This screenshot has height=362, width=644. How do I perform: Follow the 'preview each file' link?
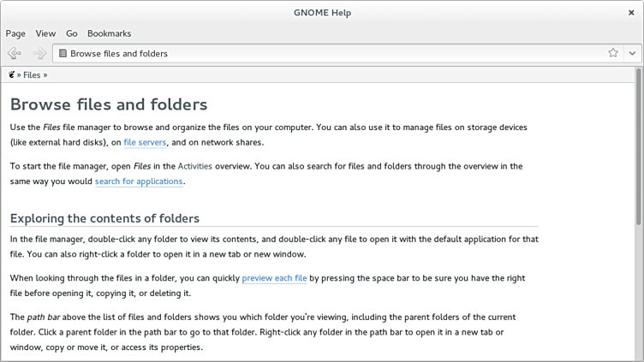pyautogui.click(x=274, y=278)
